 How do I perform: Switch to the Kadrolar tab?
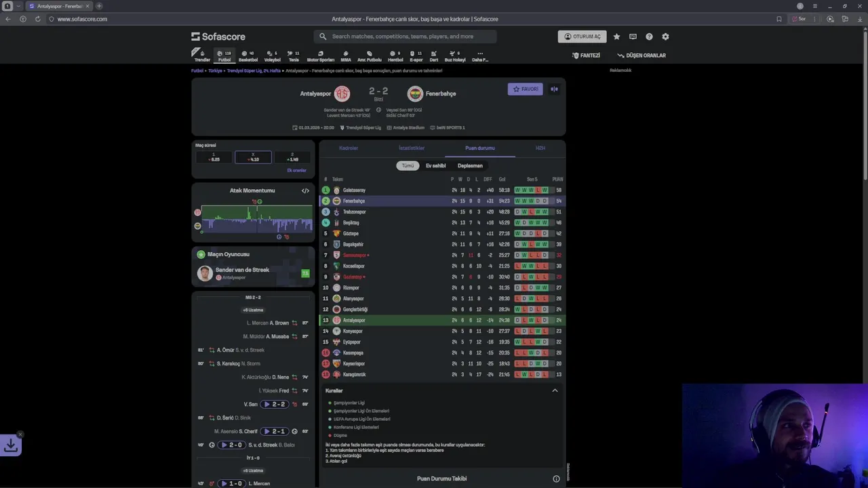(349, 148)
